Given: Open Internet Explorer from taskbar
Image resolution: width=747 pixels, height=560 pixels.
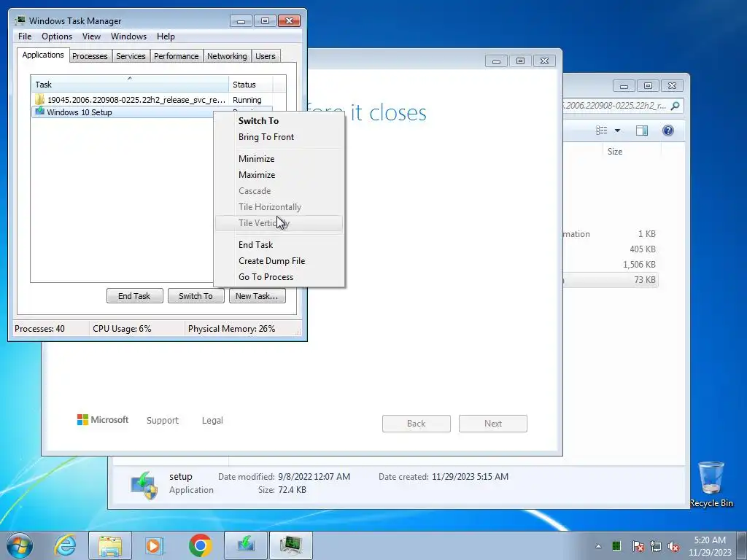Looking at the screenshot, I should 65,545.
